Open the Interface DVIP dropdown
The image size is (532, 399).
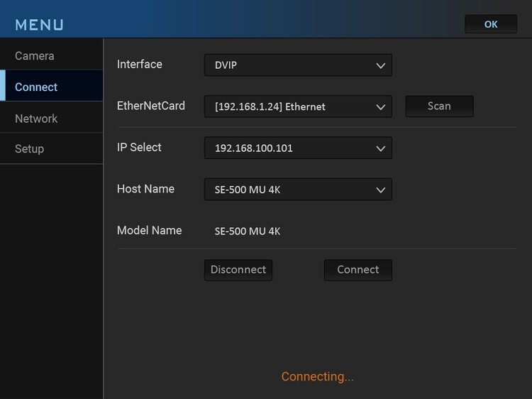298,65
